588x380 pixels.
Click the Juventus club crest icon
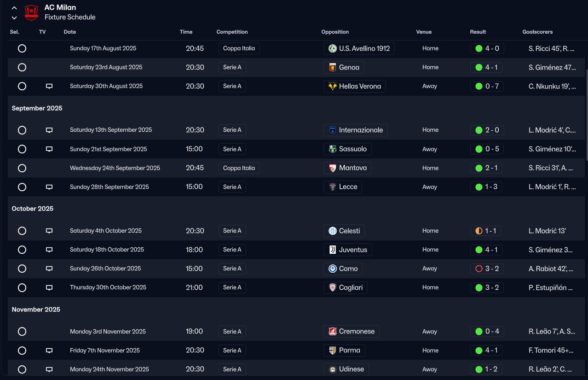coord(333,250)
